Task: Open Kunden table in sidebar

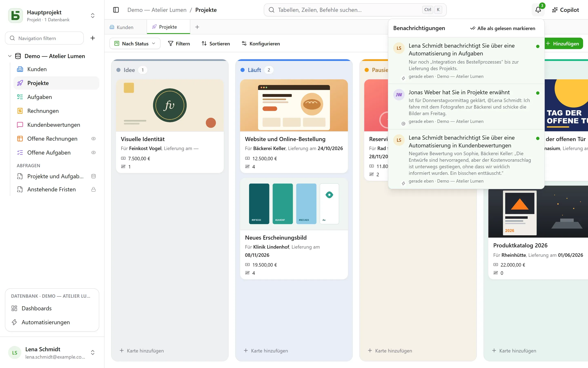Action: [x=56, y=69]
